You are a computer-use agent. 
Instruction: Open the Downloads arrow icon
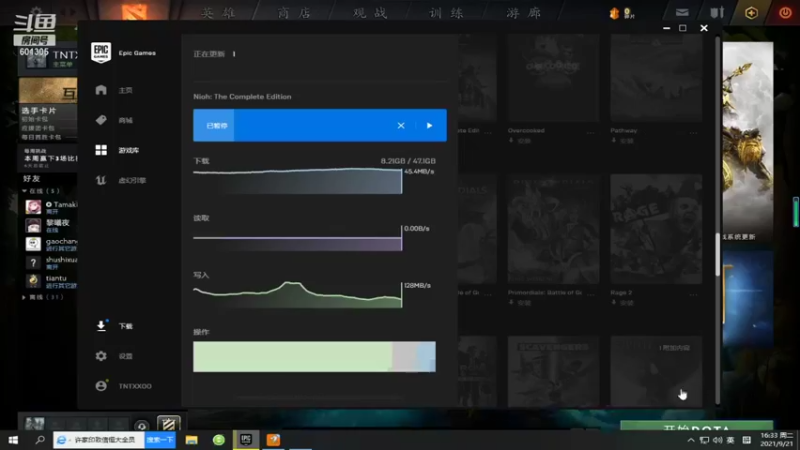[101, 326]
